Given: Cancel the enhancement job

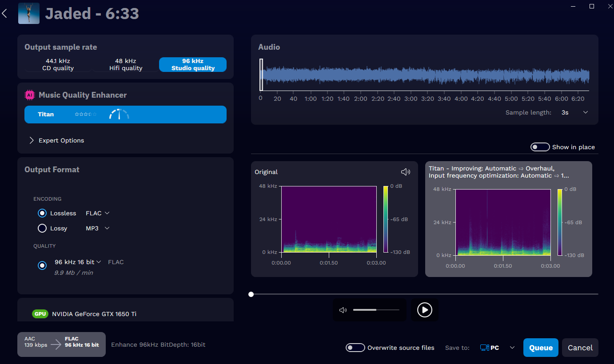Looking at the screenshot, I should 580,348.
